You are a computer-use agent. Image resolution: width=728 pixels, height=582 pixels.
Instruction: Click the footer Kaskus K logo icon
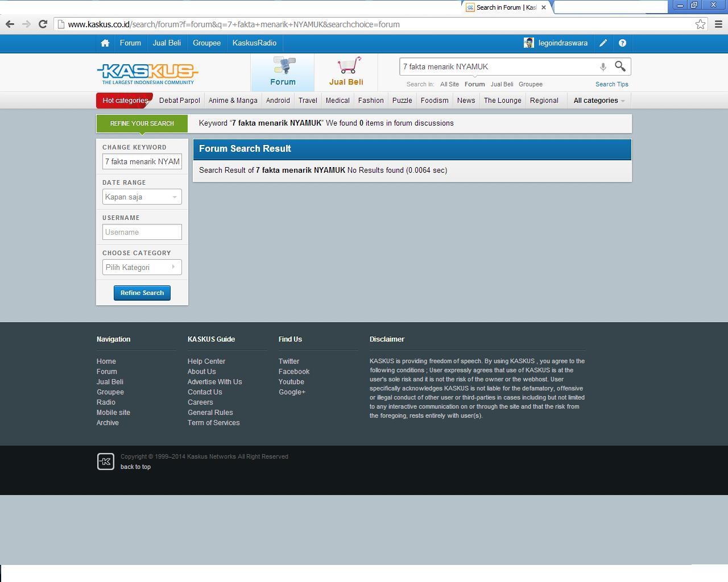tap(106, 462)
